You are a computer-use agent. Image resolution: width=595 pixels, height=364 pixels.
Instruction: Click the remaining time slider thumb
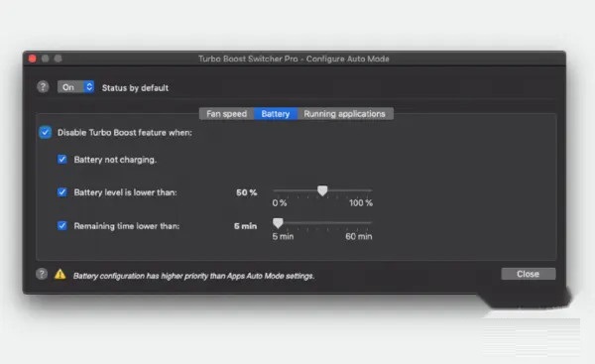[x=278, y=223]
